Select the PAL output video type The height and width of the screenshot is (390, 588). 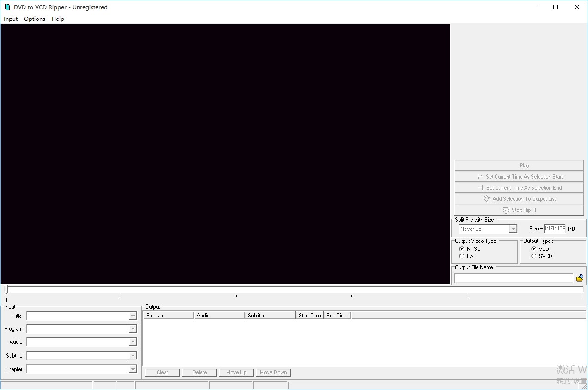(461, 256)
